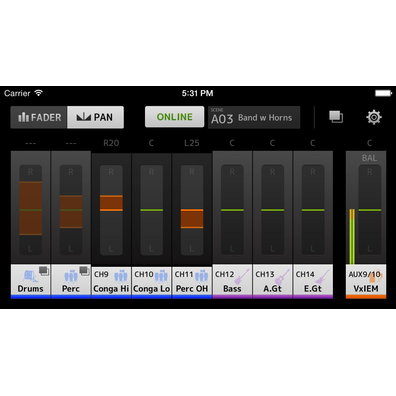Switch to the FADER view tab

coord(39,117)
